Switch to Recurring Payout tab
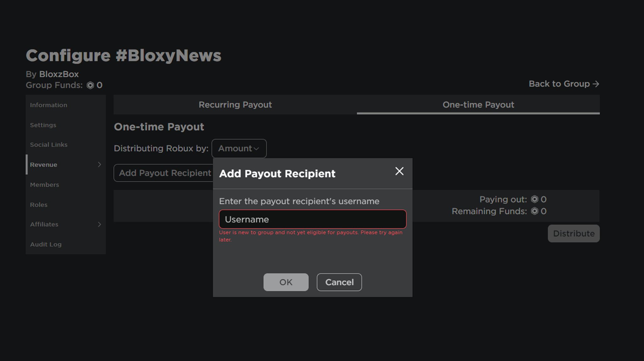The width and height of the screenshot is (644, 361). click(235, 104)
